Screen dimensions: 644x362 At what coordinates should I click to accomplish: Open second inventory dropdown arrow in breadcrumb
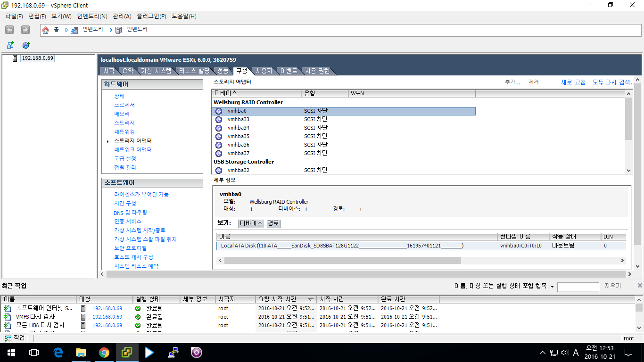(111, 30)
